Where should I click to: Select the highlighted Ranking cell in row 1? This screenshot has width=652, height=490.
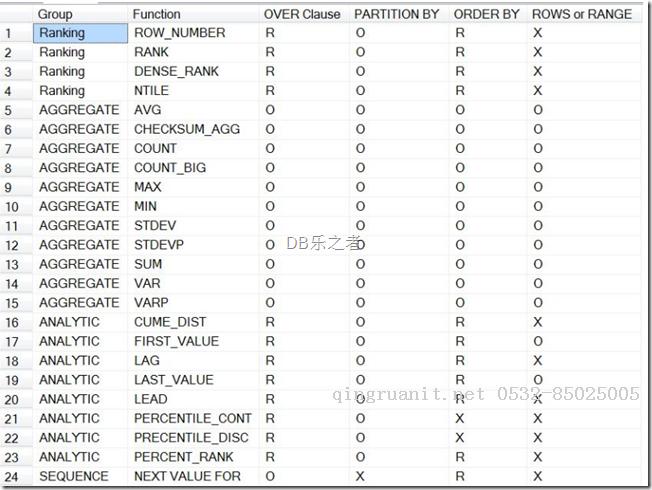(x=62, y=33)
